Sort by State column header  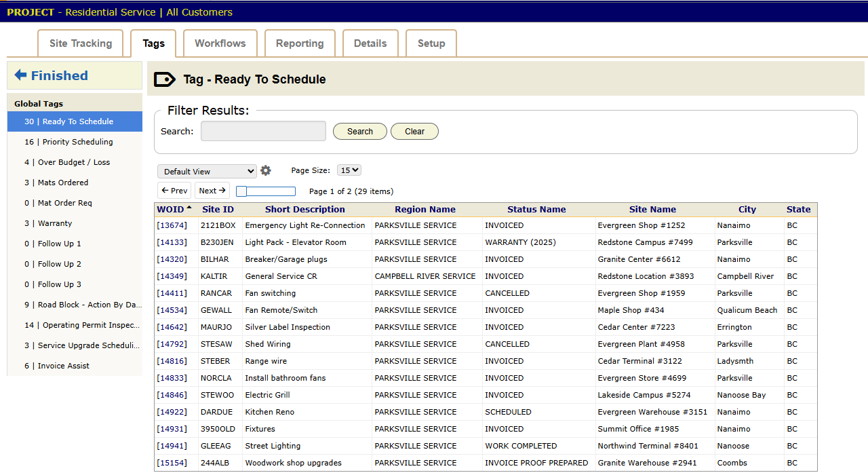click(799, 210)
